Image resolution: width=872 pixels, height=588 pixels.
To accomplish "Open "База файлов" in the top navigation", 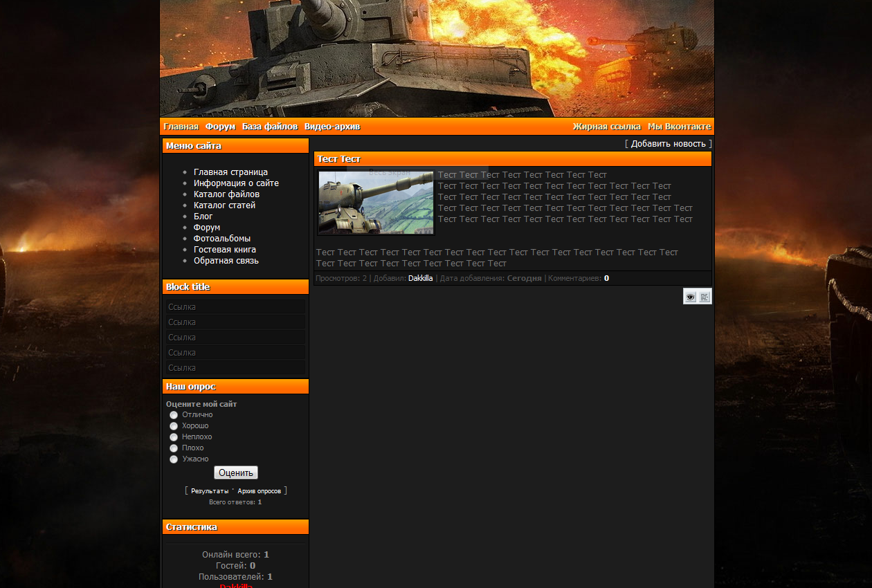I will pyautogui.click(x=269, y=127).
